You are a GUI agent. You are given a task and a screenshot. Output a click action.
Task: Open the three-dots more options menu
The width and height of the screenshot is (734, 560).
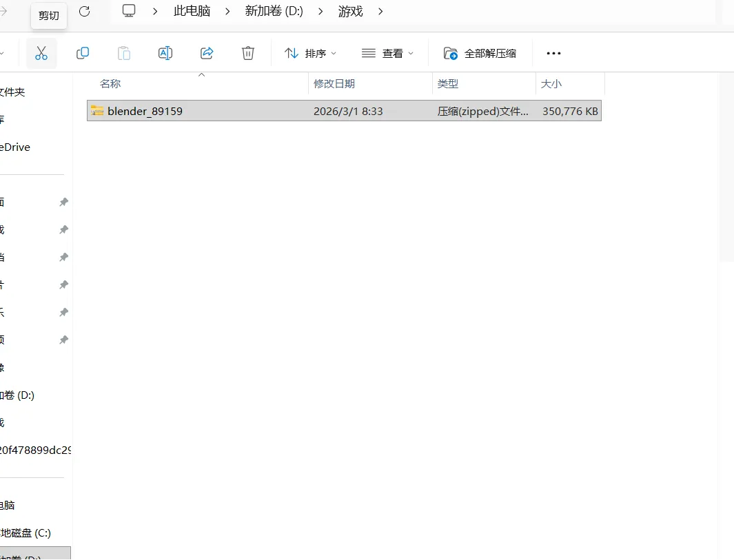[553, 53]
